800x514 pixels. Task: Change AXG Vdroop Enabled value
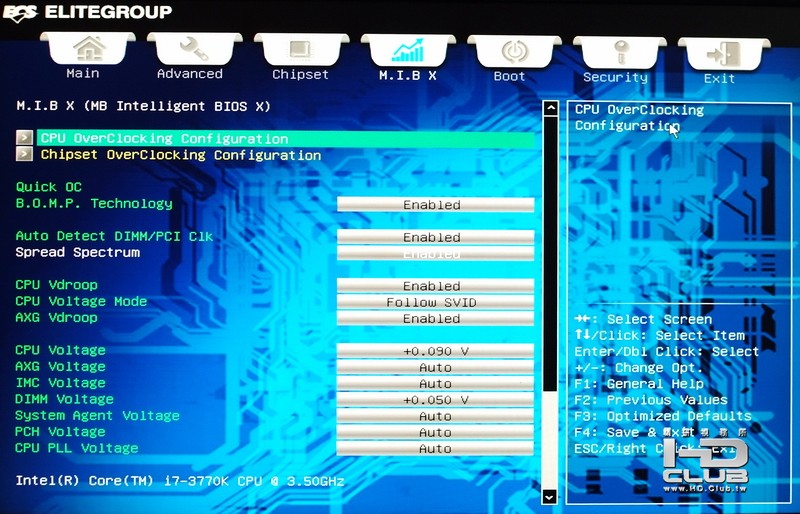point(435,319)
